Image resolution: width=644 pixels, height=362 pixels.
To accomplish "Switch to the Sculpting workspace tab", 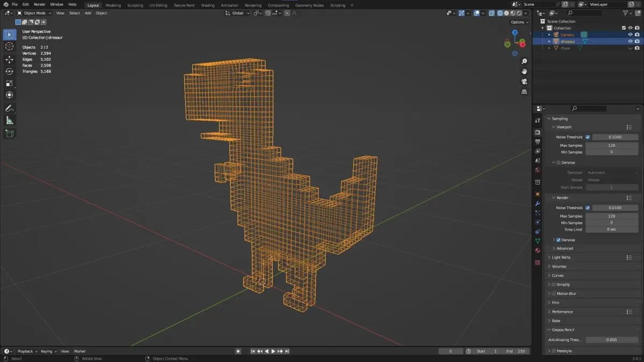I will coord(135,5).
